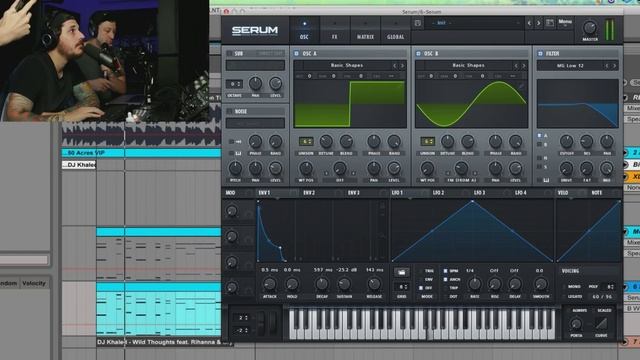The image size is (640, 360).
Task: Toggle filter routing for oscillator B
Action: [x=540, y=144]
